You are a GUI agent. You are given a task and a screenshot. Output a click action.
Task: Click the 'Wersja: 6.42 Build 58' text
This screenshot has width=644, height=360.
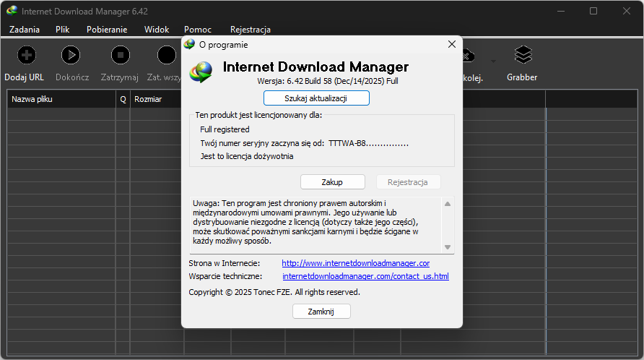pos(295,81)
